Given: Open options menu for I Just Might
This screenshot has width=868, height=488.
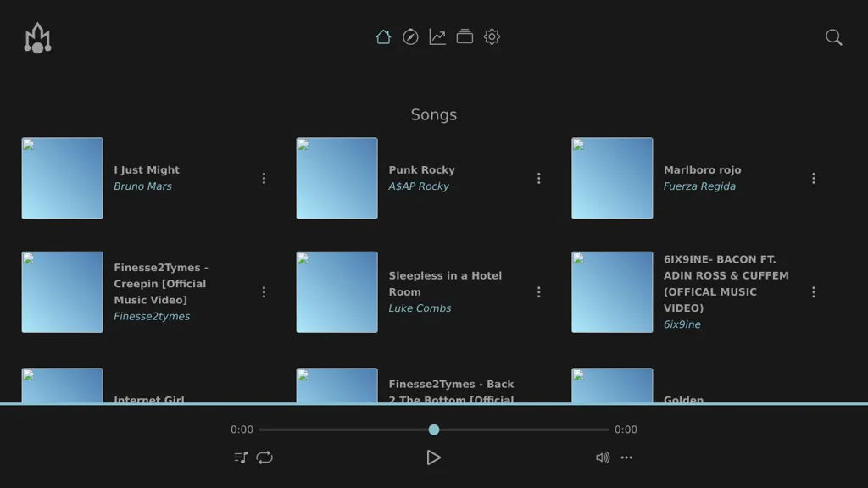Looking at the screenshot, I should coord(264,178).
